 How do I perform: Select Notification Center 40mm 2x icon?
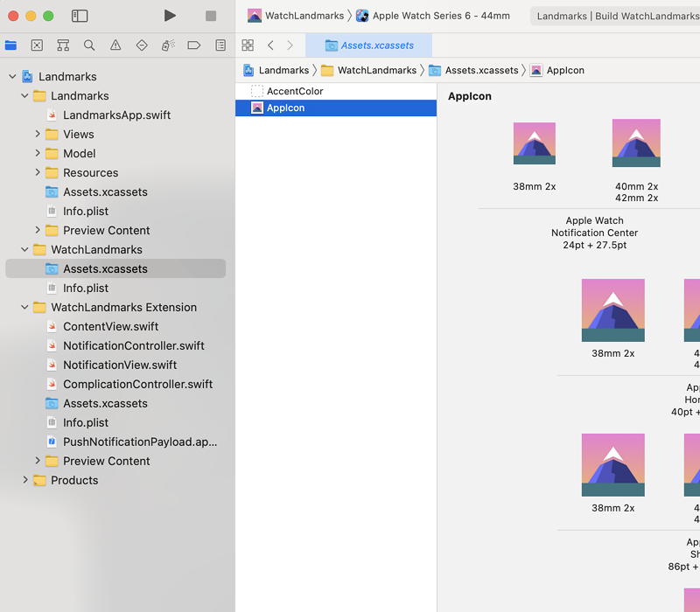tap(636, 143)
